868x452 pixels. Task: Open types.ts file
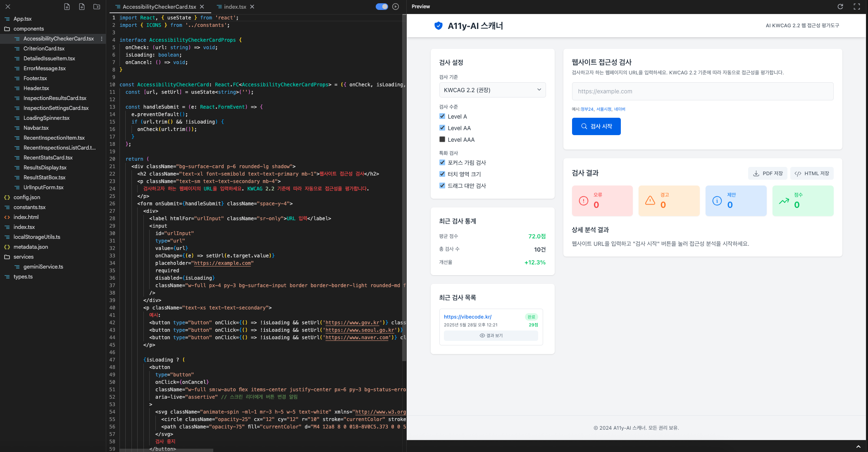tap(53, 277)
